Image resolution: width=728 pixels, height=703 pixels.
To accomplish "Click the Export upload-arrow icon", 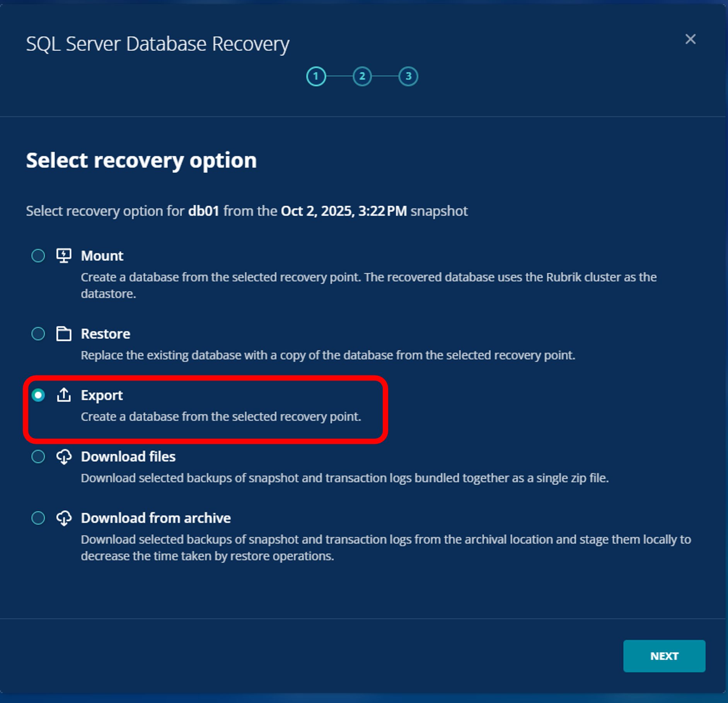I will [x=64, y=395].
